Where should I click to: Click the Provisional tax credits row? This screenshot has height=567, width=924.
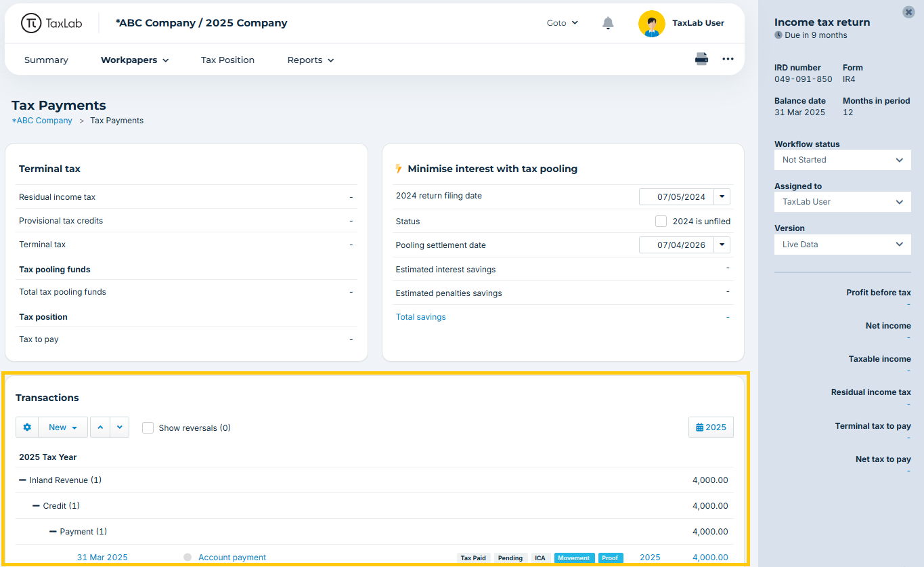186,221
